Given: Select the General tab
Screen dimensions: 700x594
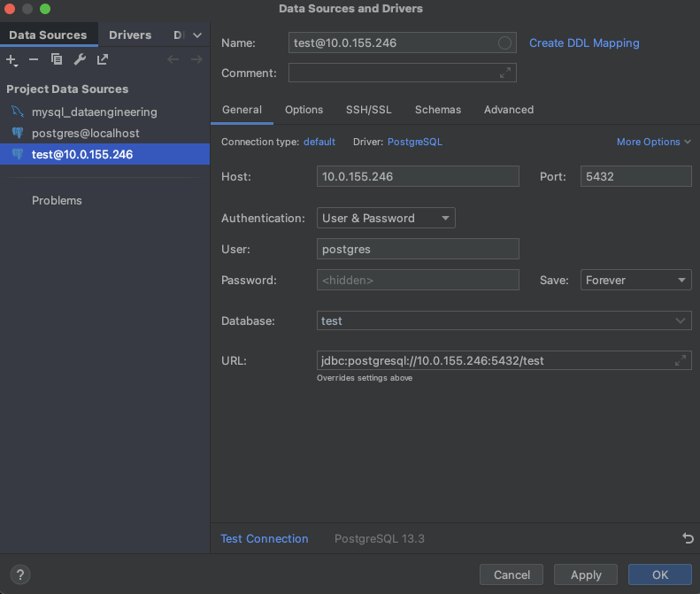Looking at the screenshot, I should pos(242,110).
